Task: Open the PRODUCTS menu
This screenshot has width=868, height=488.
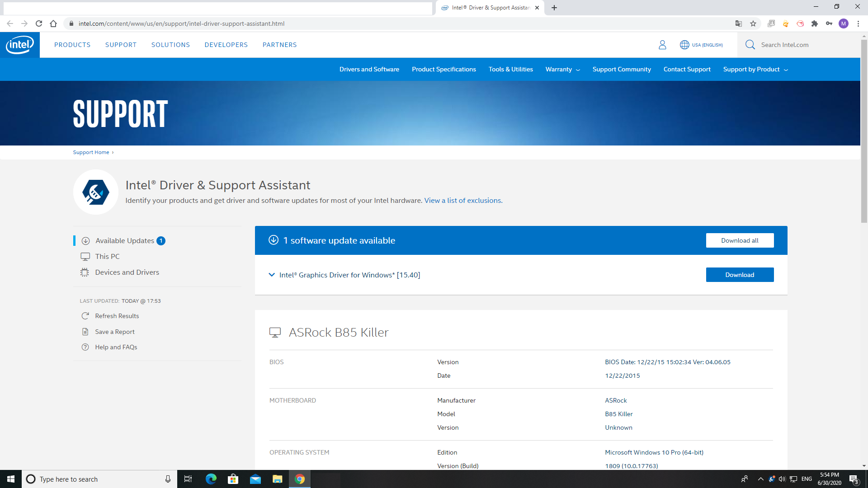Action: (72, 45)
